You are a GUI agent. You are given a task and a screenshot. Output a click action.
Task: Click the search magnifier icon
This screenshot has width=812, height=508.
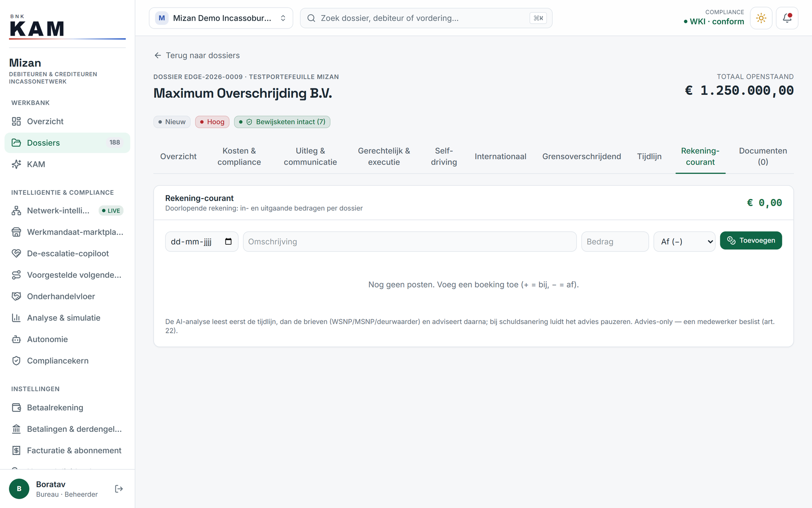(311, 18)
